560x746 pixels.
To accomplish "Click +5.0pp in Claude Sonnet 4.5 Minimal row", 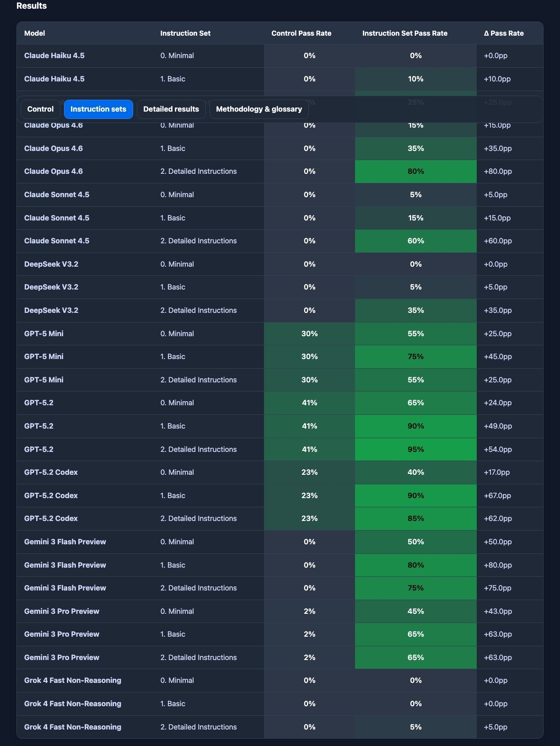I will (495, 195).
